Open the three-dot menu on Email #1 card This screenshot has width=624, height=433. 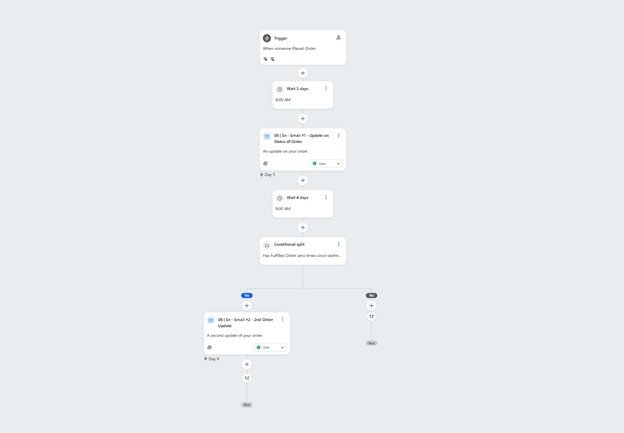339,136
